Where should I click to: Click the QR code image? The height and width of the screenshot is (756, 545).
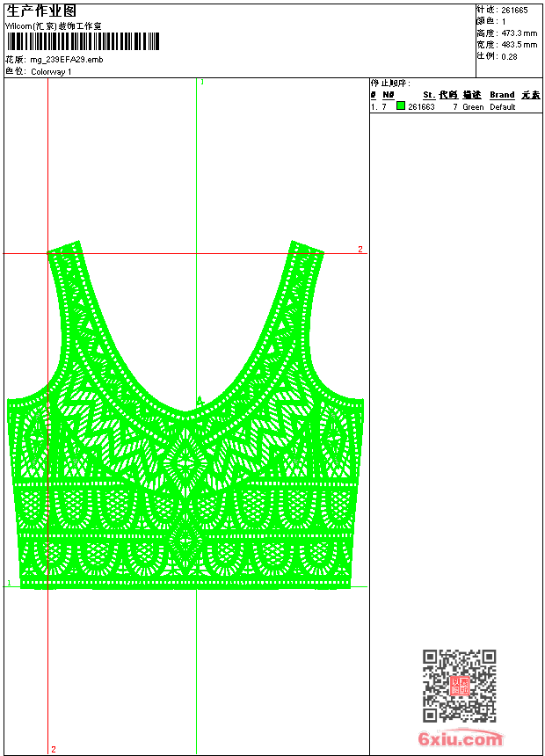pyautogui.click(x=459, y=686)
